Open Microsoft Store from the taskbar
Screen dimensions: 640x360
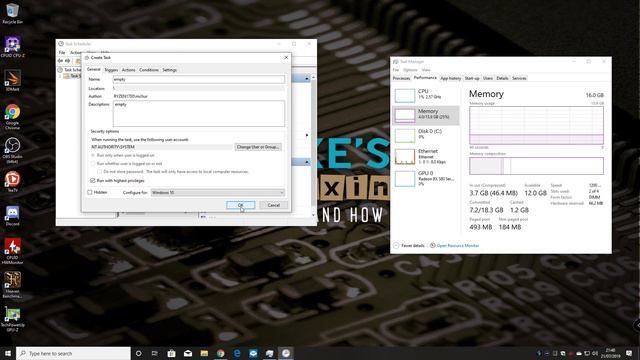tap(171, 353)
